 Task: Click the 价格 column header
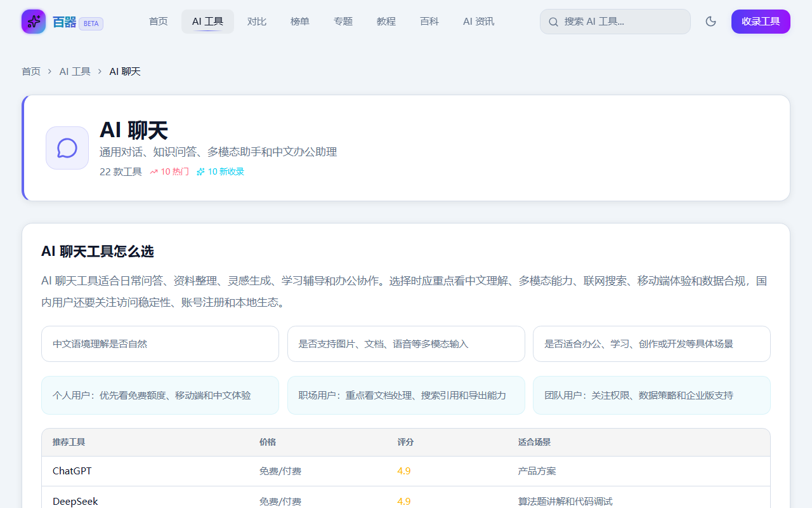pyautogui.click(x=268, y=443)
